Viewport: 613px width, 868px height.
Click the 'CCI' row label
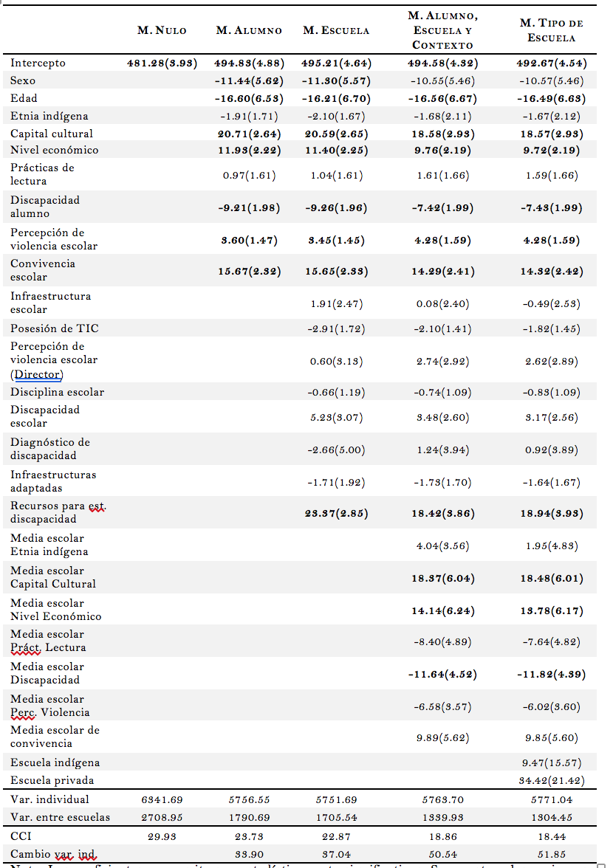(21, 838)
